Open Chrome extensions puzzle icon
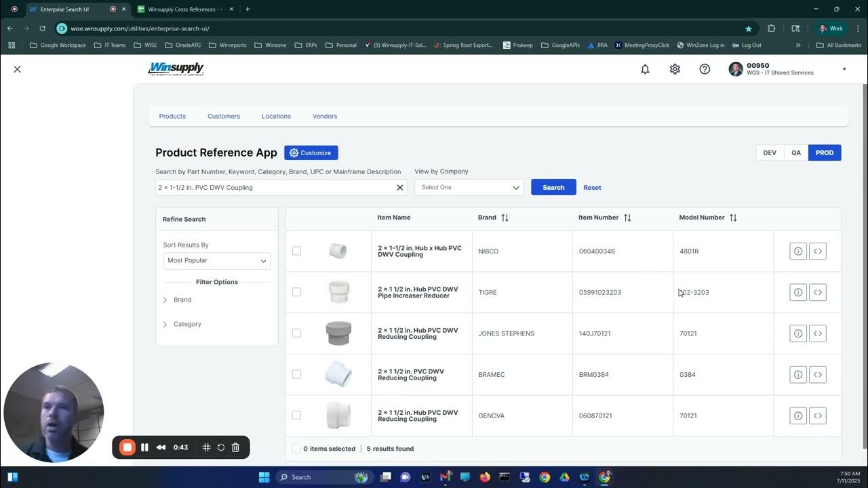 coord(771,28)
